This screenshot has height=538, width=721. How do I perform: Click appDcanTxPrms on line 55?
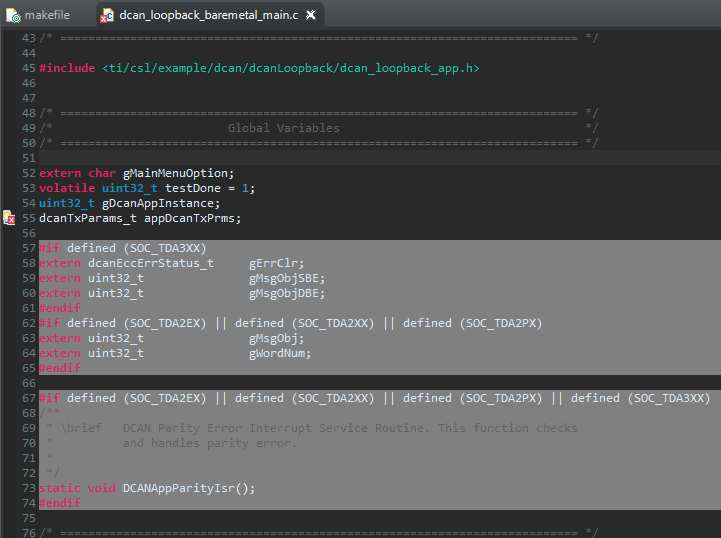[x=189, y=218]
